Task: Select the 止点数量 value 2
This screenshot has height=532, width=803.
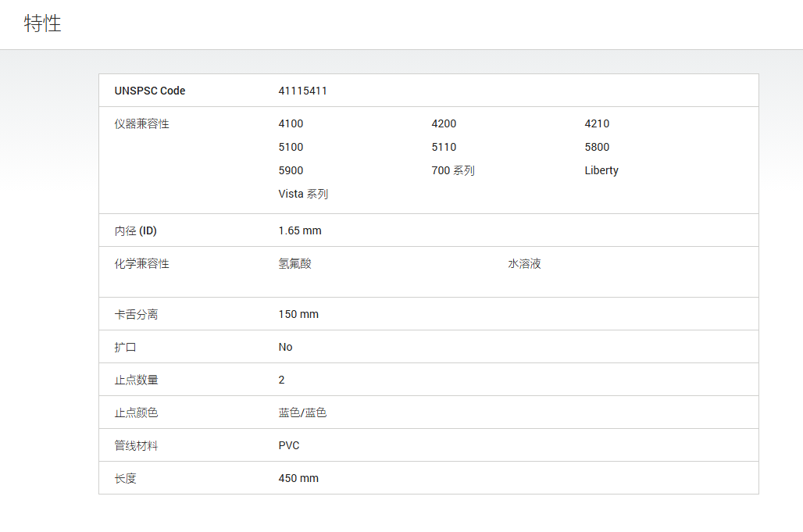Action: 282,380
